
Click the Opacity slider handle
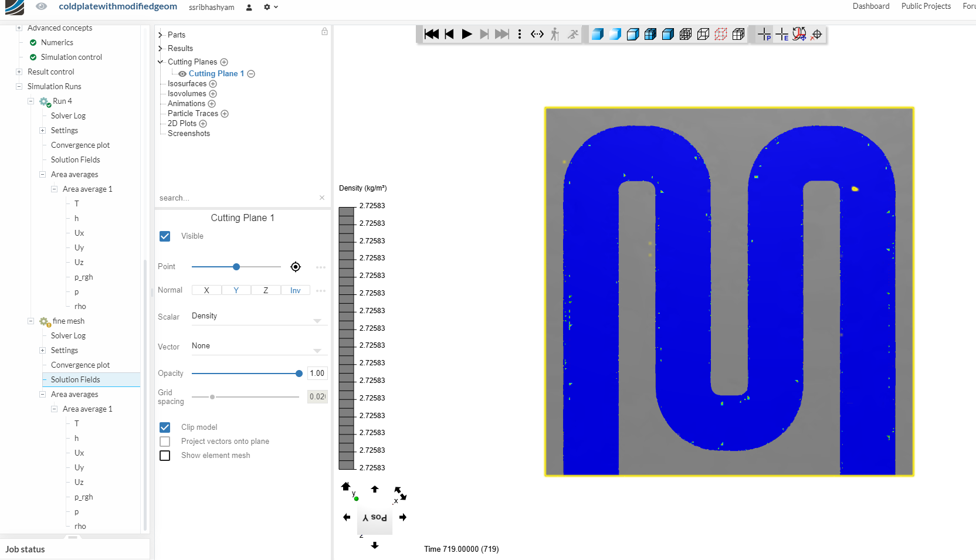click(x=299, y=374)
